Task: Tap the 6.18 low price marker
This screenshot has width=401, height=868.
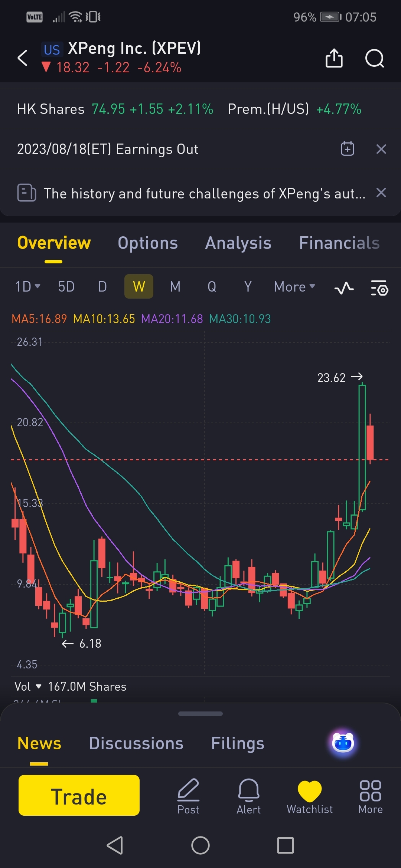Action: tap(82, 644)
